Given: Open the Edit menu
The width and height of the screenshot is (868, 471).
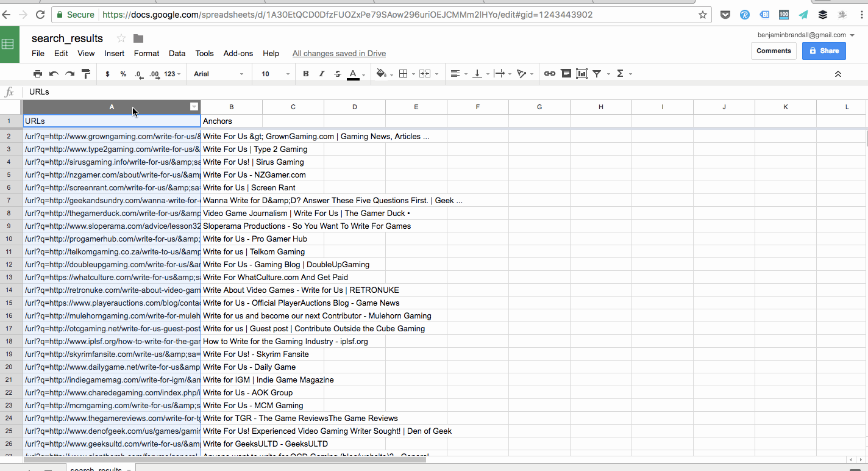Looking at the screenshot, I should 61,53.
